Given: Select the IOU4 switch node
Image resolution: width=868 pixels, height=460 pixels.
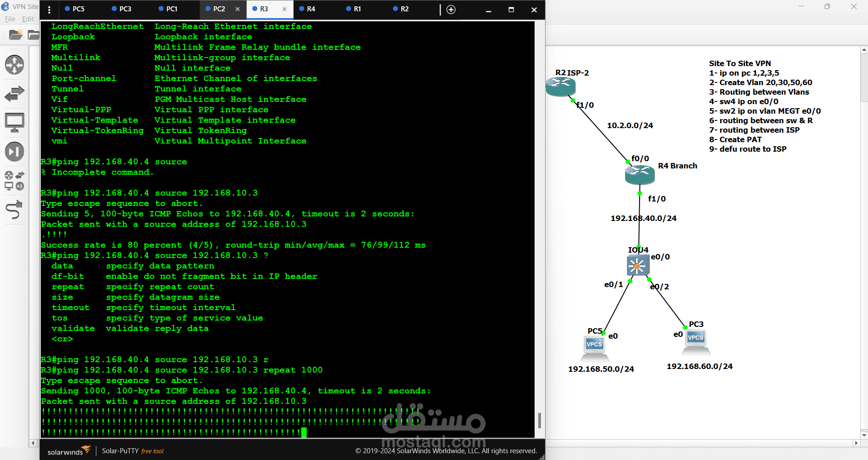Looking at the screenshot, I should point(638,265).
